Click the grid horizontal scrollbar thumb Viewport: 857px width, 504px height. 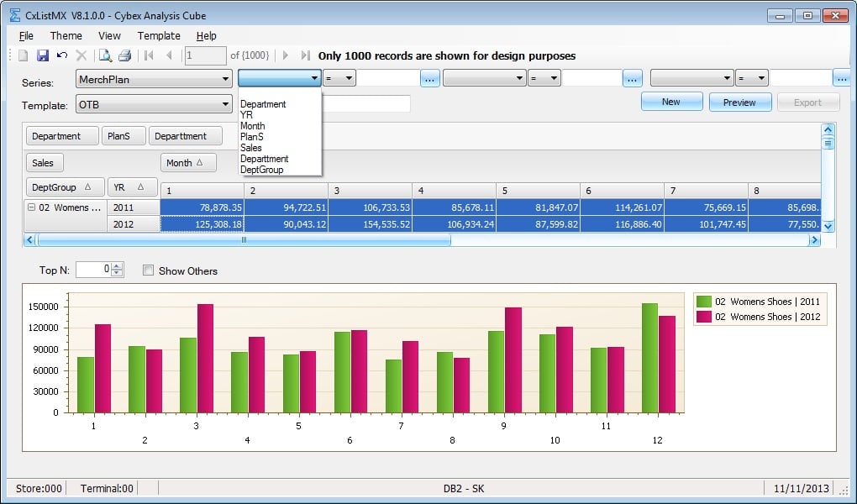point(244,240)
